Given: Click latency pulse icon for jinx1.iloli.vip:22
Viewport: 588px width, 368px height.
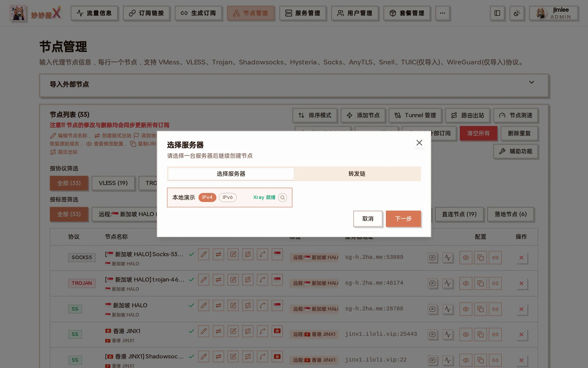Looking at the screenshot, I should pyautogui.click(x=447, y=360).
